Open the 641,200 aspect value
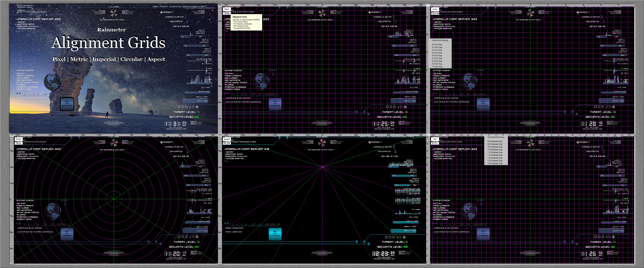The height and width of the screenshot is (268, 644). click(227, 143)
